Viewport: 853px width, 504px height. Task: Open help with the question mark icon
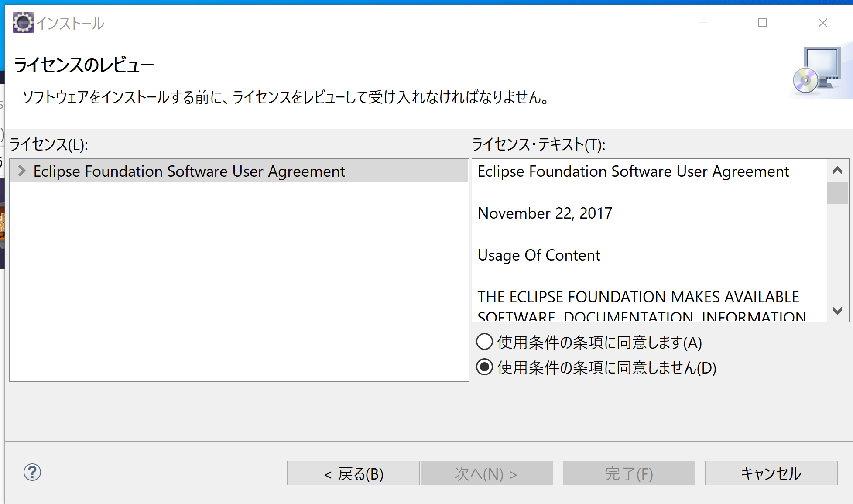32,472
